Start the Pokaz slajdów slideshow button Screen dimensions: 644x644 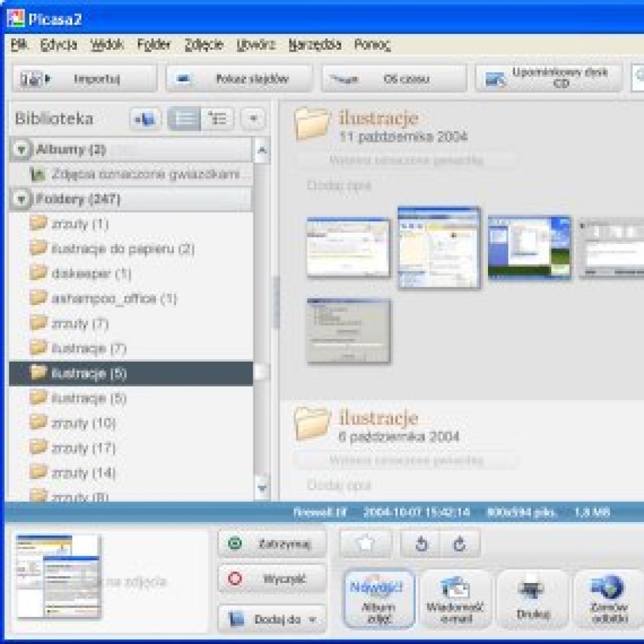238,79
